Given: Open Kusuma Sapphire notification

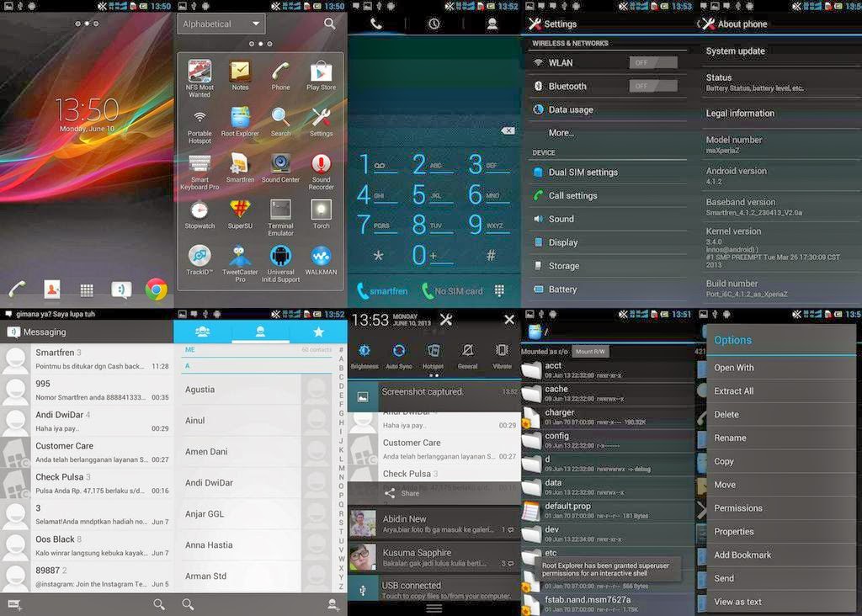Looking at the screenshot, I should [434, 557].
